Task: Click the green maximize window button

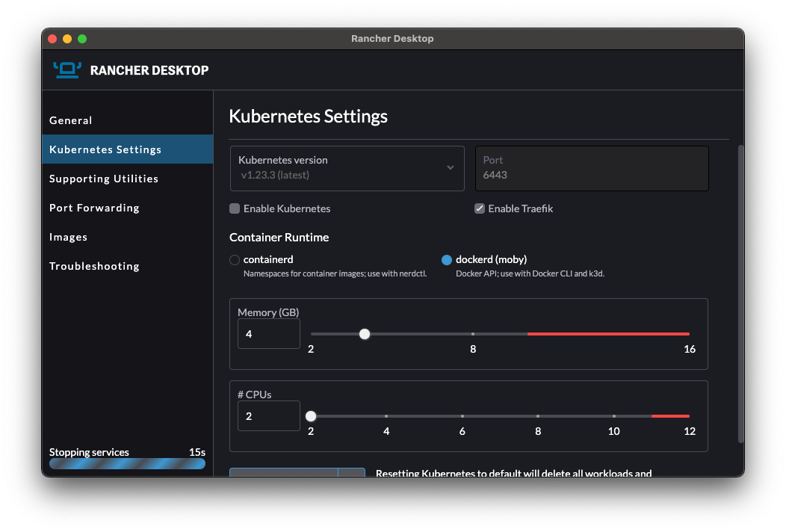Action: coord(82,39)
